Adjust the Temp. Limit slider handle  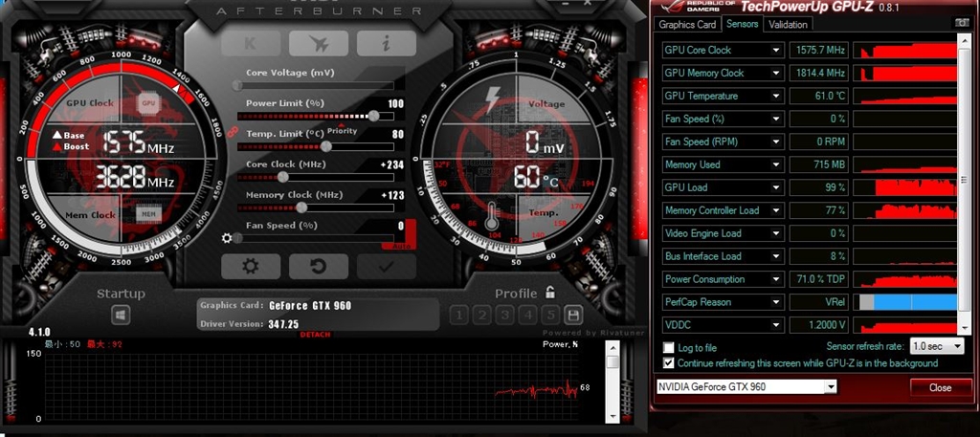point(325,146)
